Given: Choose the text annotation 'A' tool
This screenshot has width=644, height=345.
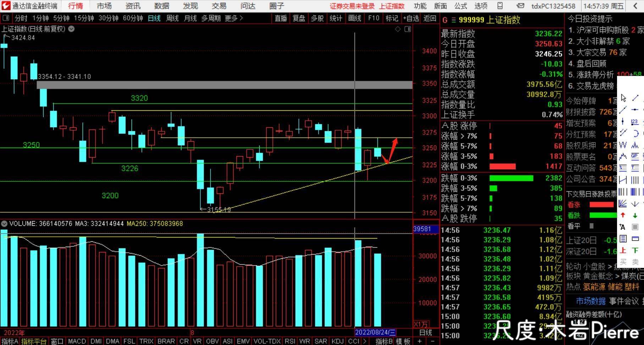Looking at the screenshot, I should tap(623, 227).
